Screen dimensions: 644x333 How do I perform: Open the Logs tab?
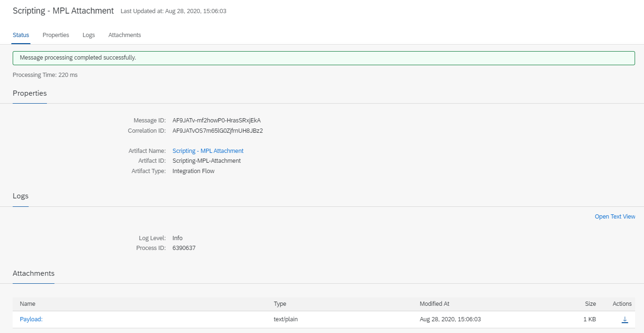(89, 35)
